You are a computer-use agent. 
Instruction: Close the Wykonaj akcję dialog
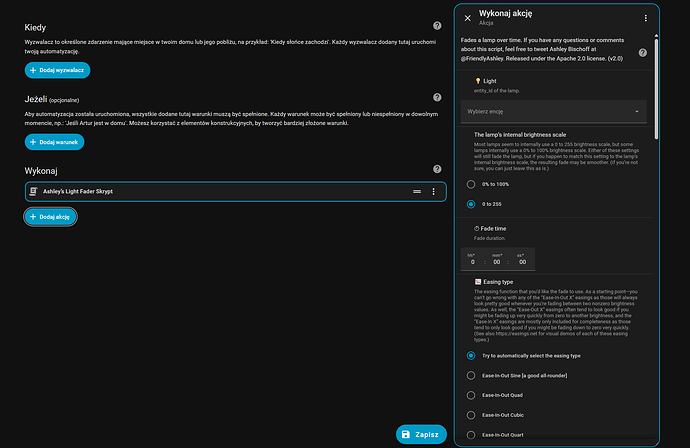(468, 18)
